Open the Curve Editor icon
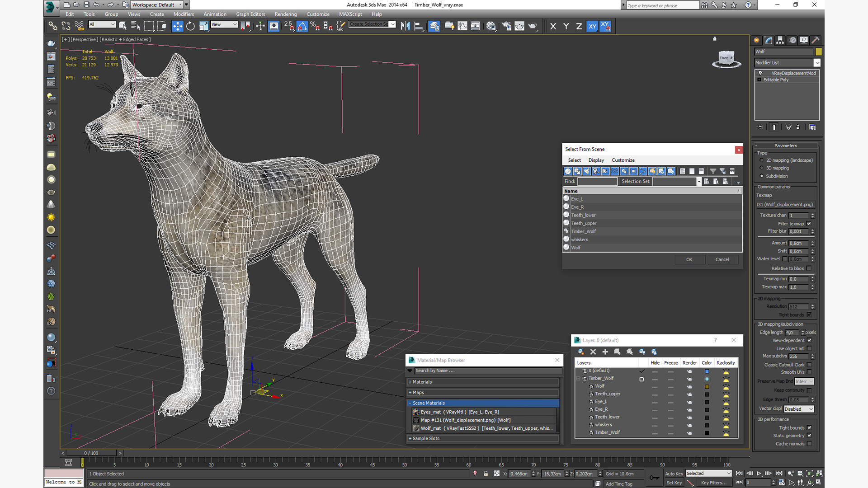 coord(462,26)
